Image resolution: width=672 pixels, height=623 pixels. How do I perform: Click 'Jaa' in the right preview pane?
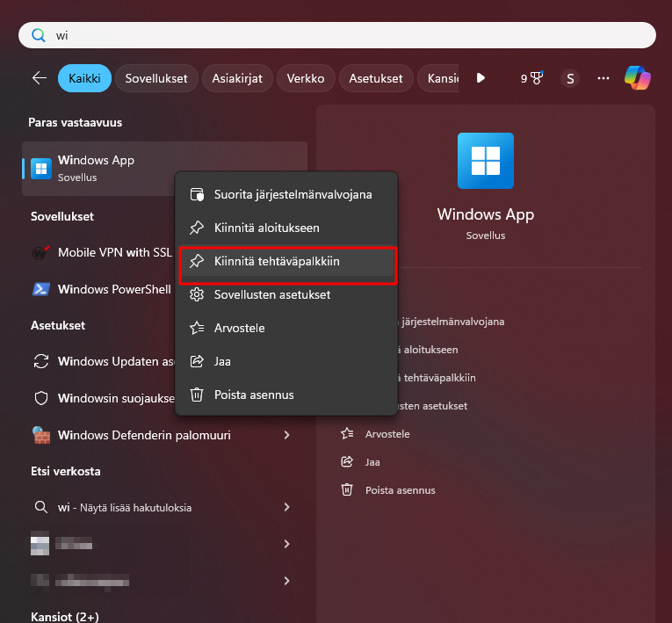pyautogui.click(x=372, y=461)
